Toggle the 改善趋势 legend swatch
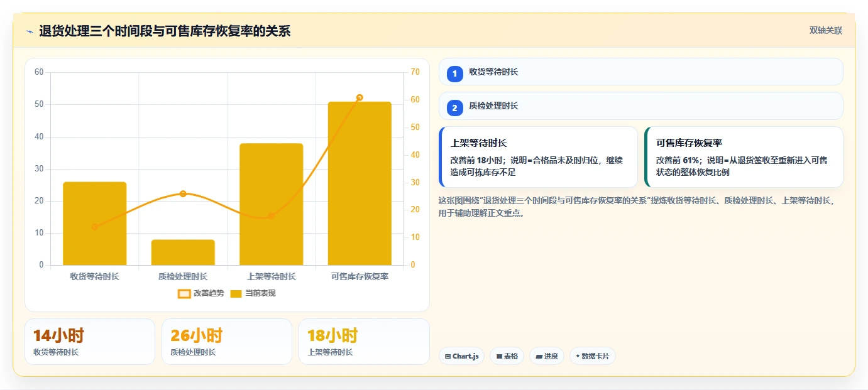Viewport: 868px width, 390px height. [184, 293]
